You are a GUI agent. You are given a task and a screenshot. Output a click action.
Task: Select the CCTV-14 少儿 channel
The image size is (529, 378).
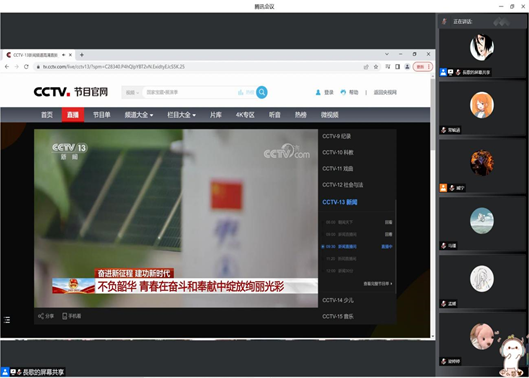[338, 300]
